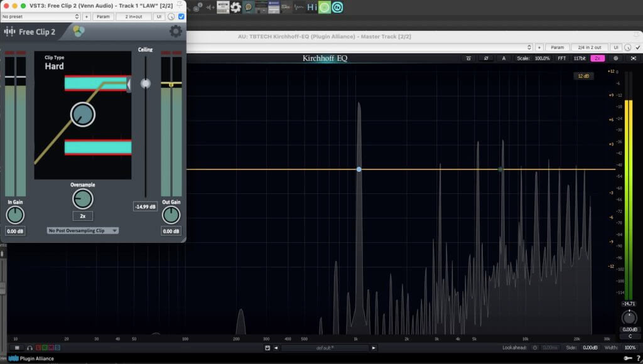
Task: Expand the No Post Oversampling Clip dropdown
Action: click(x=83, y=231)
